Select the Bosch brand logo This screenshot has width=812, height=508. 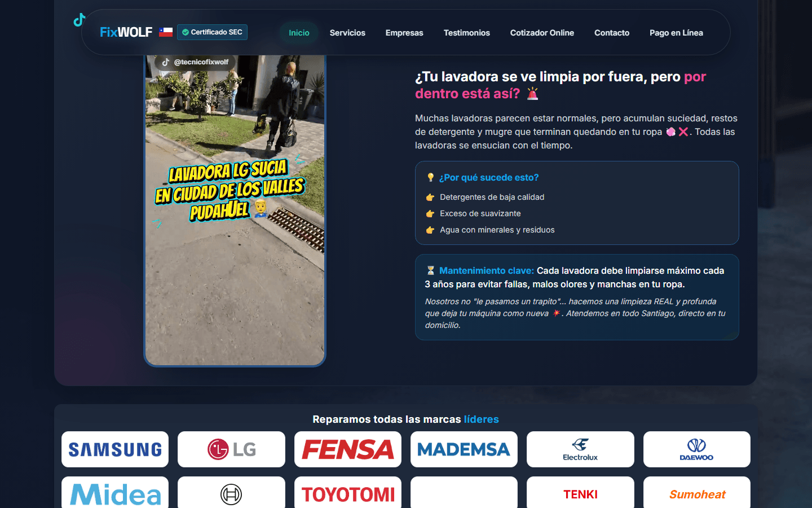(x=231, y=493)
